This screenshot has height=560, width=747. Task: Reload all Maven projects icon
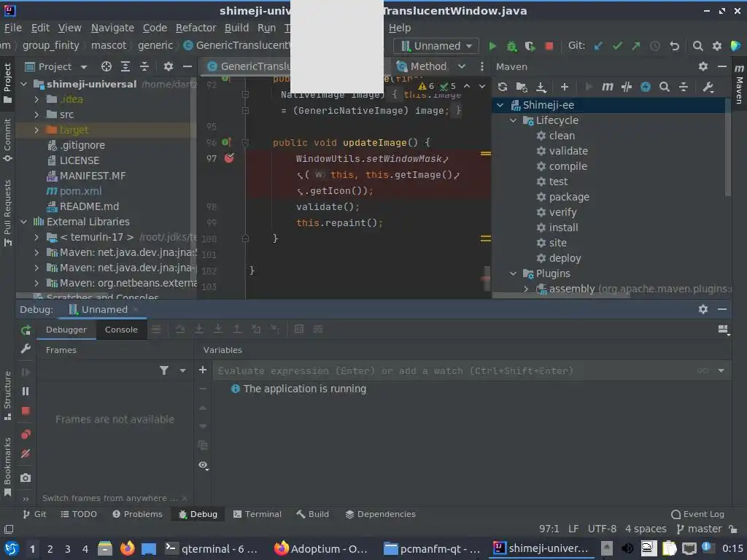[502, 87]
